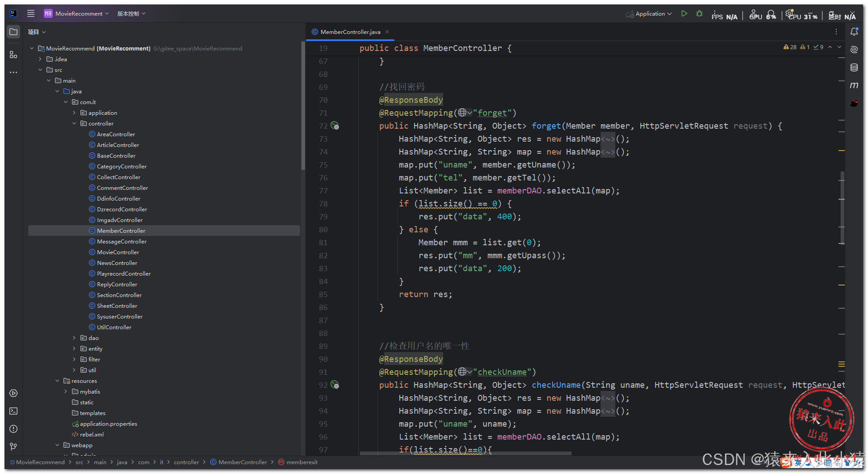The image size is (868, 474).
Task: Open the Notifications bell icon
Action: click(x=854, y=32)
